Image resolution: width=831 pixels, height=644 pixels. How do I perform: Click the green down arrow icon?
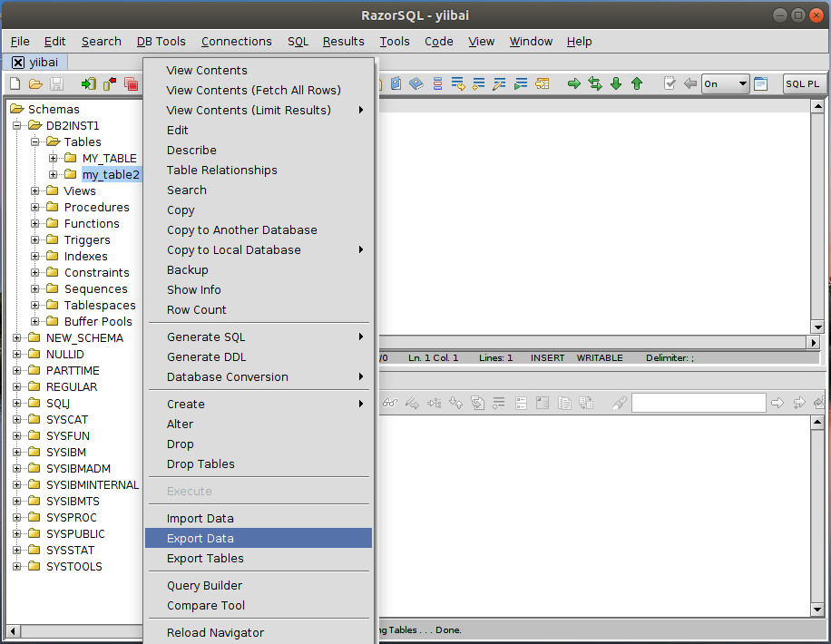616,84
